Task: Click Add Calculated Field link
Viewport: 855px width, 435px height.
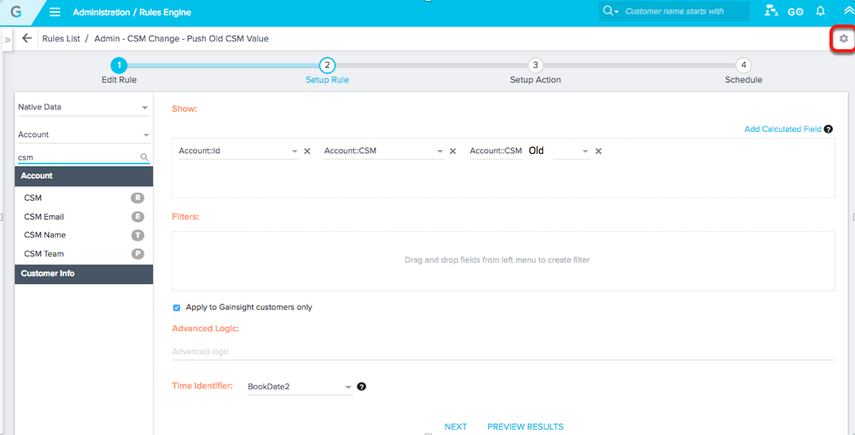Action: 782,129
